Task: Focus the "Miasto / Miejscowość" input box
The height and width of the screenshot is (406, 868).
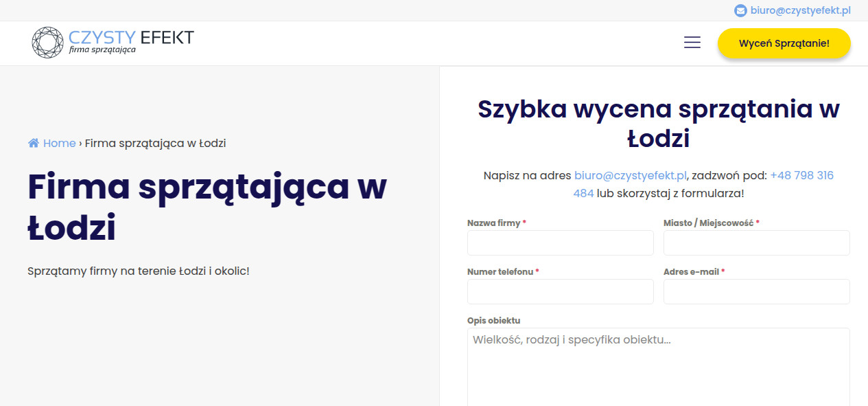Action: pyautogui.click(x=756, y=243)
